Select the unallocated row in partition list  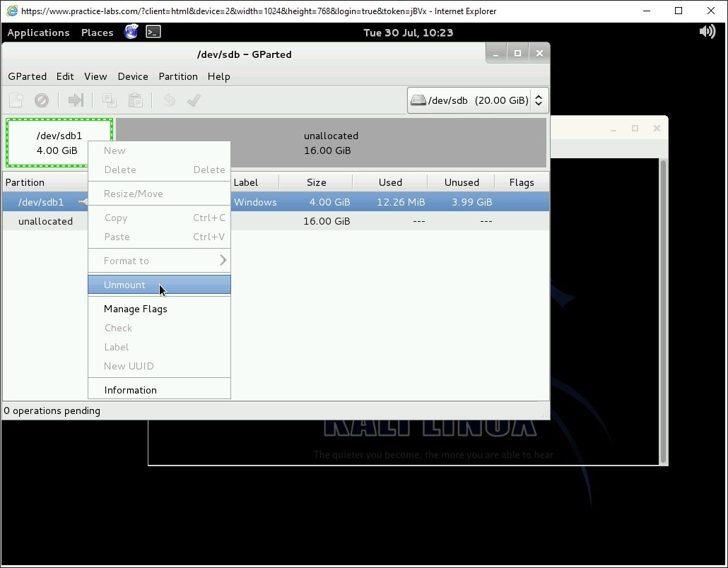[x=45, y=221]
